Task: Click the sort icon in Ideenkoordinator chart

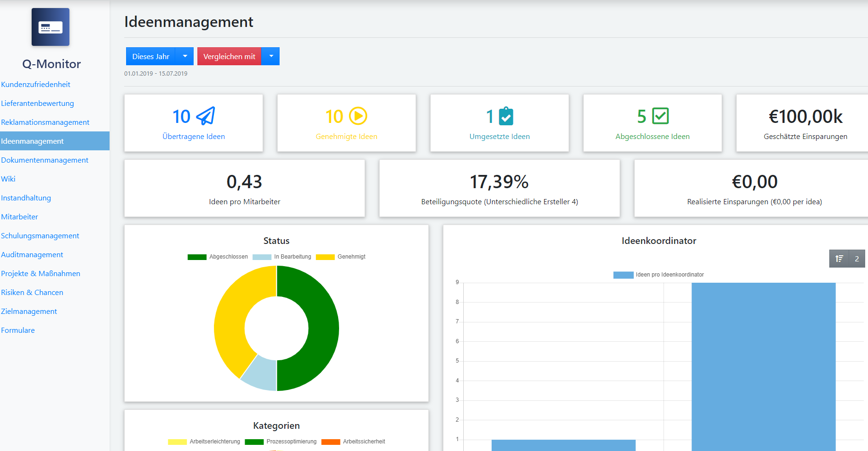Action: 839,259
